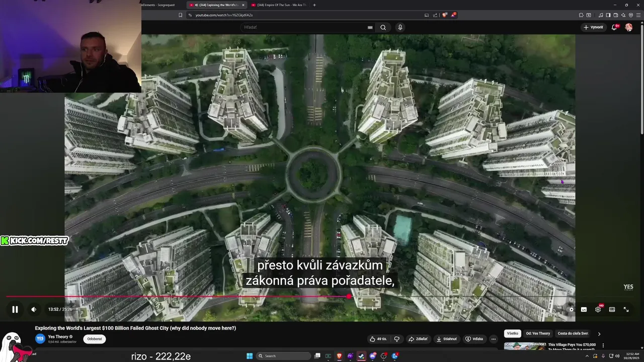Open the on-screen keyboard icon in search
This screenshot has width=644, height=362.
pyautogui.click(x=370, y=27)
